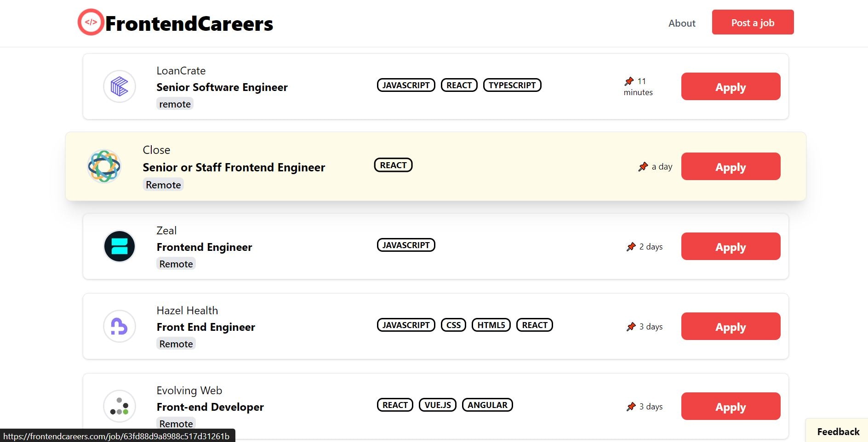Select REACT tag on LoanCrate job
868x442 pixels.
(459, 85)
